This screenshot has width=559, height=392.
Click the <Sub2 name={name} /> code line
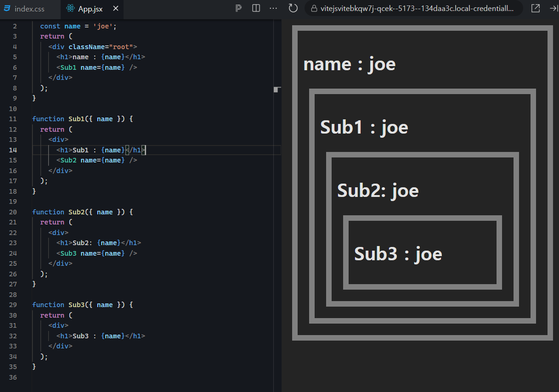97,160
